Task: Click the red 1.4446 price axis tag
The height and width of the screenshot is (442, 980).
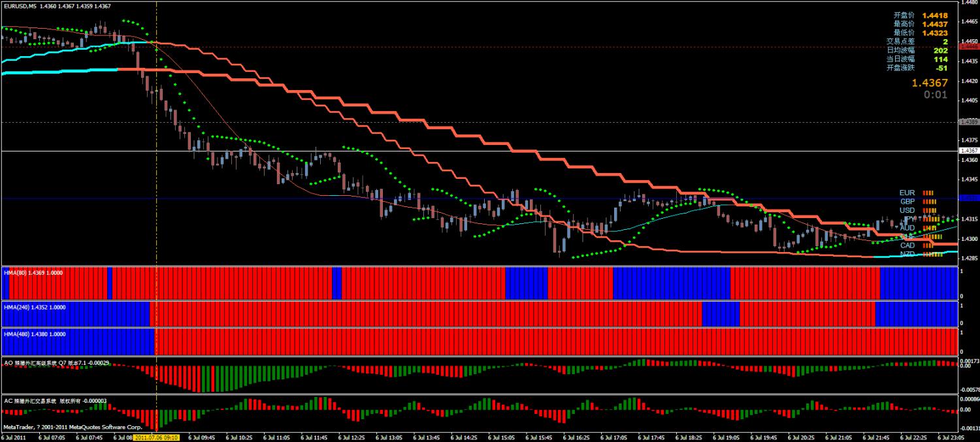Action: point(968,46)
